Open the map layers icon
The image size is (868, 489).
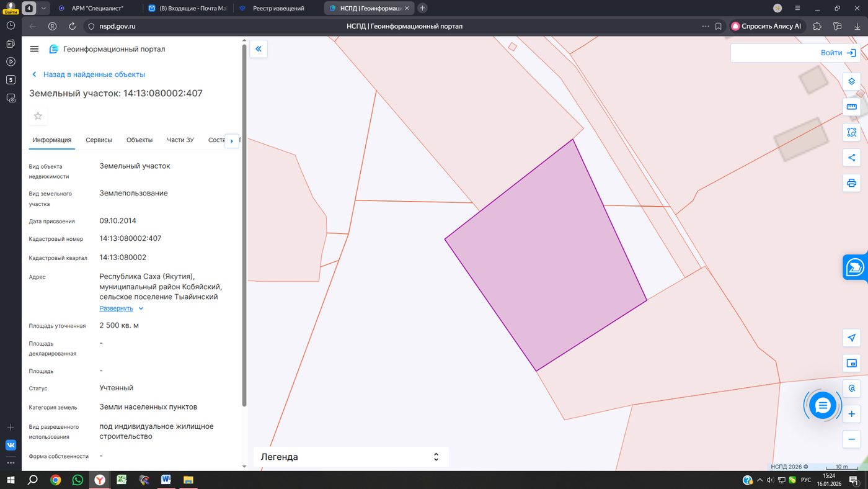[851, 81]
